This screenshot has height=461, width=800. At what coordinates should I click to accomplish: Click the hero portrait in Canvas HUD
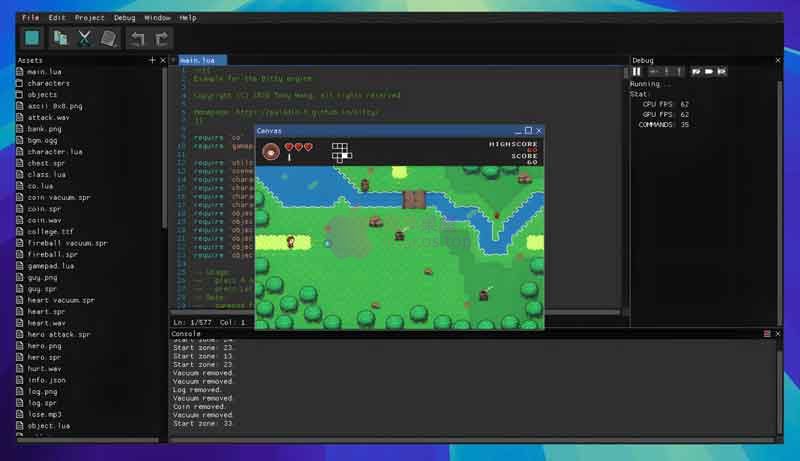pos(271,151)
